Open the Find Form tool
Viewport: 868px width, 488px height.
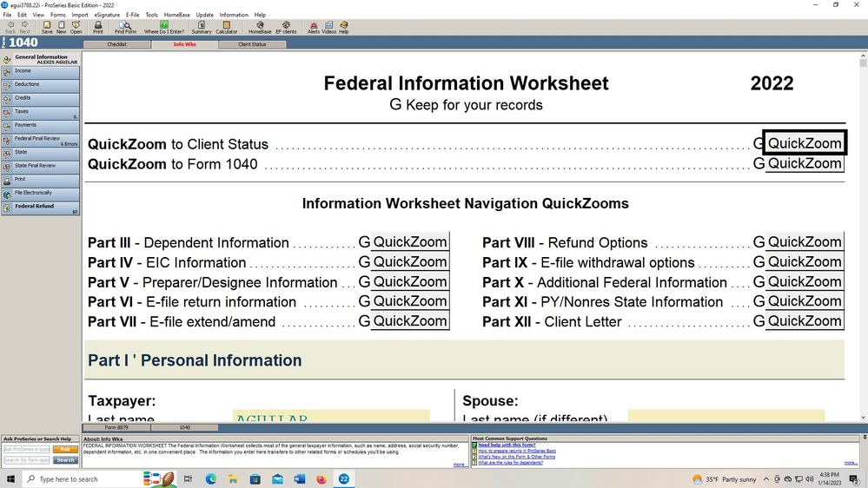125,26
